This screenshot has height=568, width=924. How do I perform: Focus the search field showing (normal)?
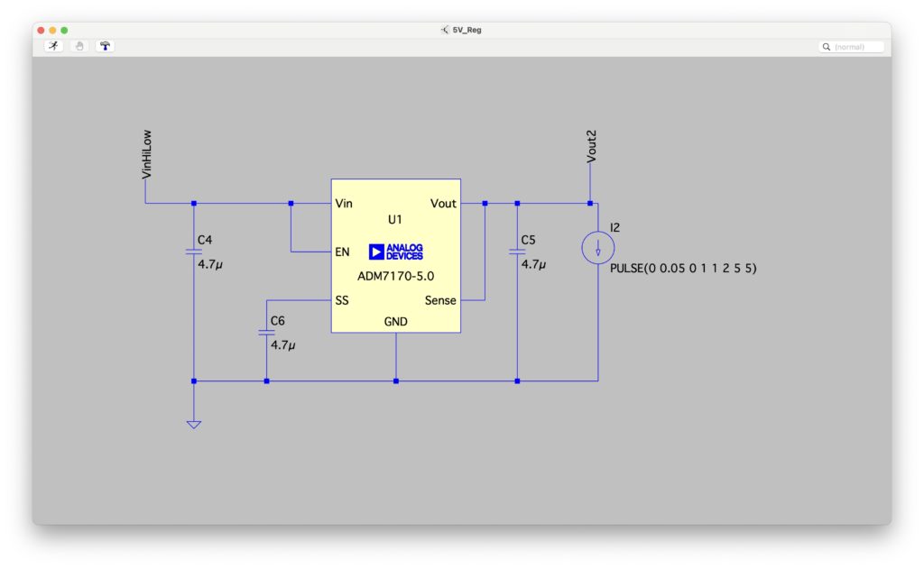(855, 46)
